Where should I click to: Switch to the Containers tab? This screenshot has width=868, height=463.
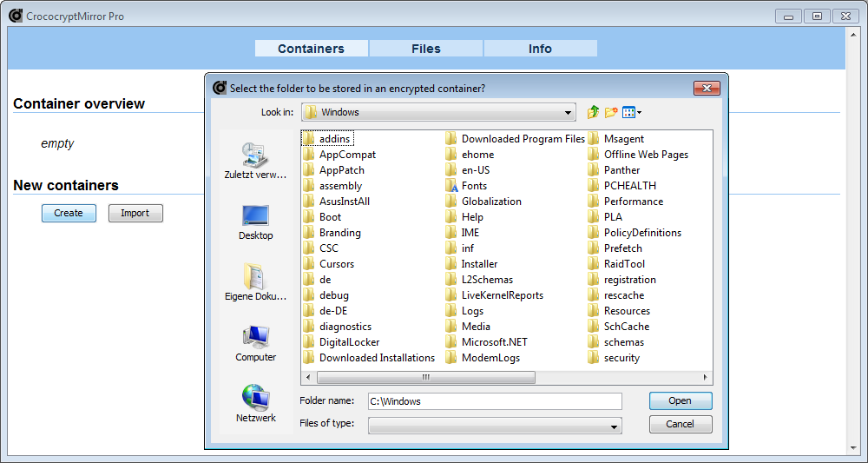click(311, 49)
